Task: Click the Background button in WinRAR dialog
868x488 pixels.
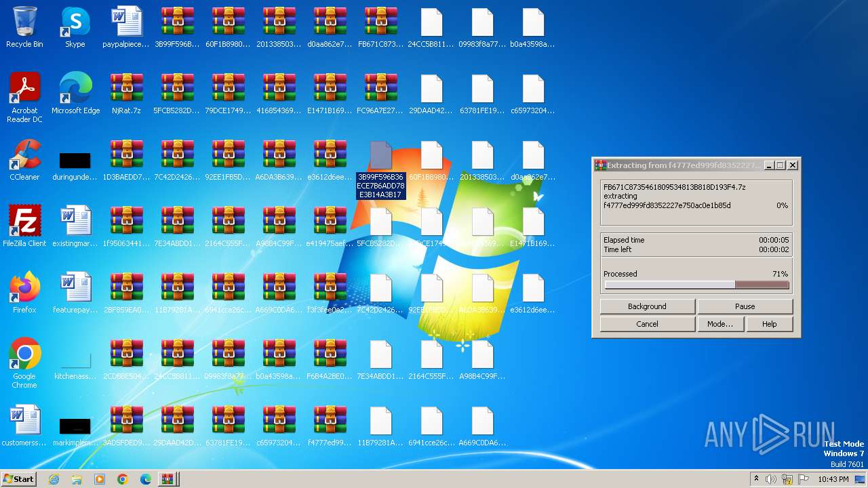Action: pos(647,306)
